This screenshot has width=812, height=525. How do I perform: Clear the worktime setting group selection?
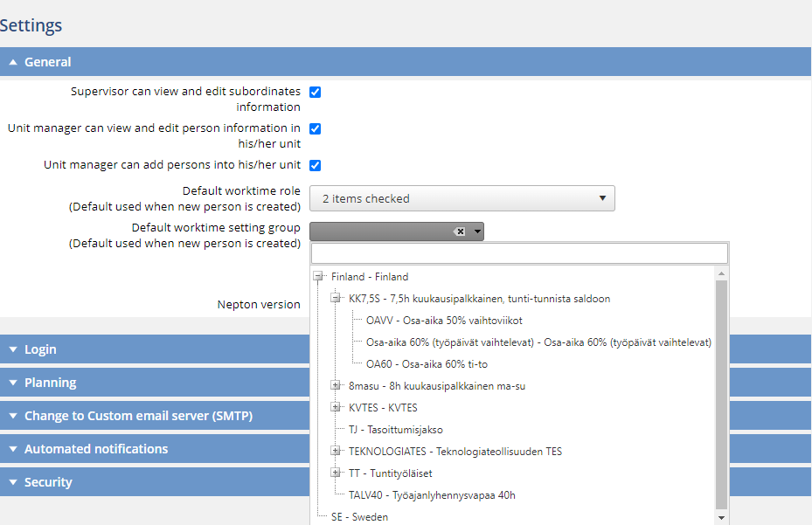pos(460,231)
